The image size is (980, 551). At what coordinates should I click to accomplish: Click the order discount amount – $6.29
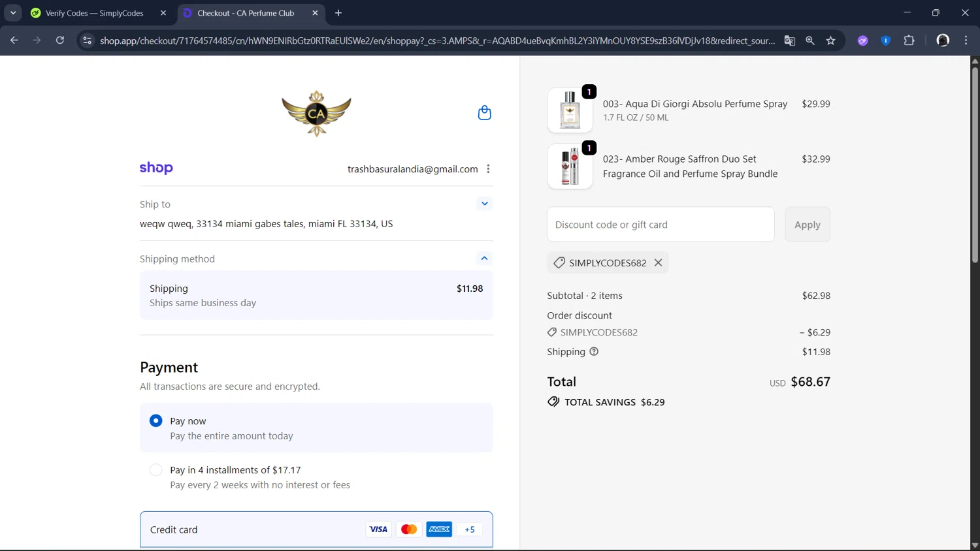tap(815, 332)
